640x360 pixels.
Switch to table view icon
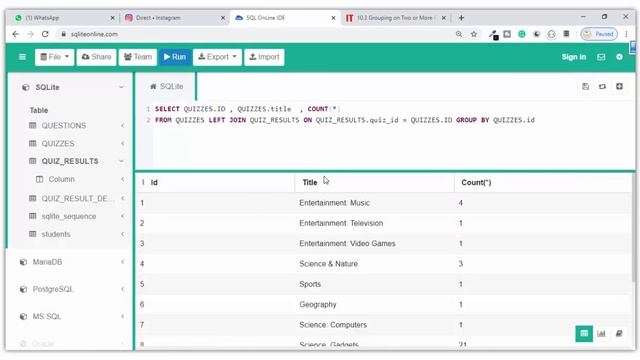click(584, 333)
